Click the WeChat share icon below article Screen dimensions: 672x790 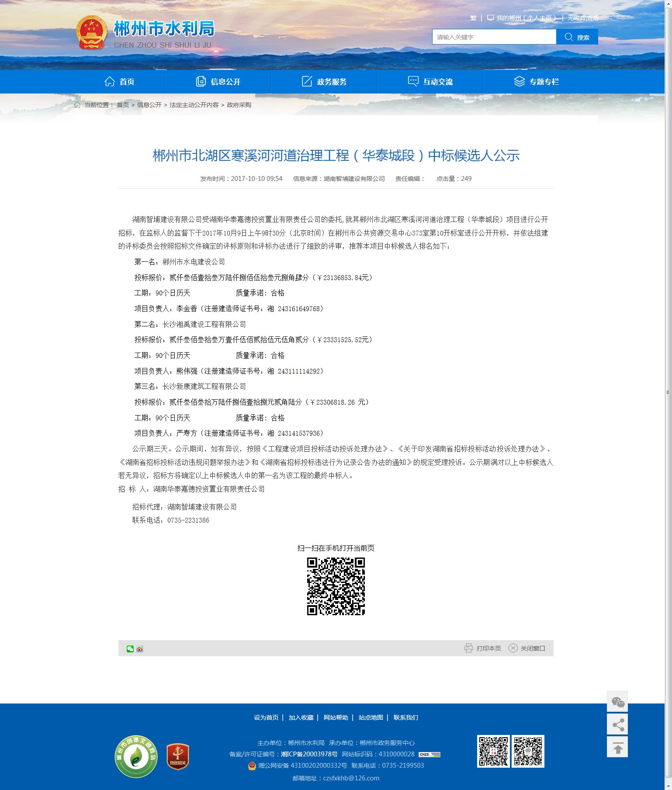[x=130, y=649]
